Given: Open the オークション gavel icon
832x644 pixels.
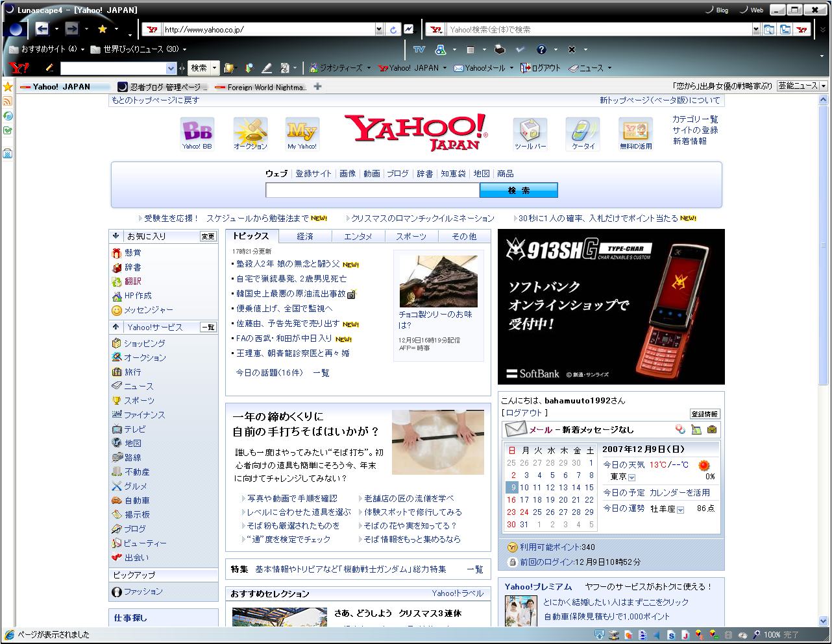Looking at the screenshot, I should pyautogui.click(x=250, y=134).
